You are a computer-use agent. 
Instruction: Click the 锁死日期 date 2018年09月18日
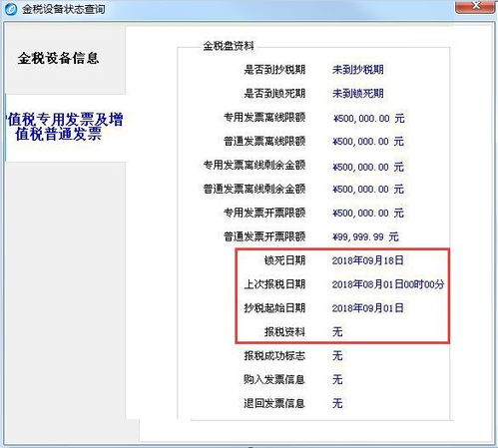pos(367,260)
